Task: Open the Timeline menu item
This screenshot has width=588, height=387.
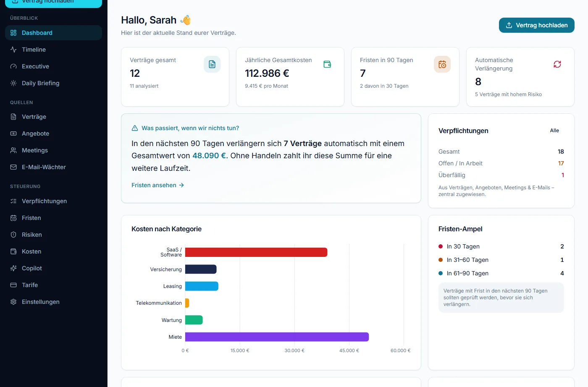Action: pyautogui.click(x=53, y=50)
